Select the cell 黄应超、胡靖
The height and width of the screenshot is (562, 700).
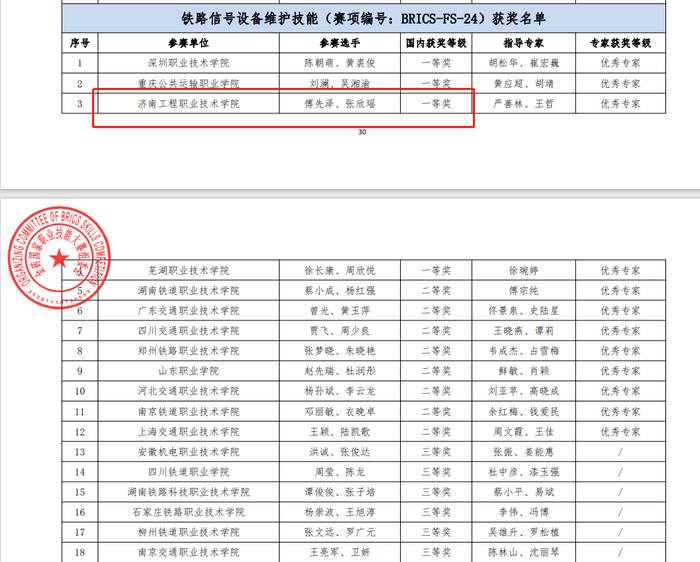(524, 83)
